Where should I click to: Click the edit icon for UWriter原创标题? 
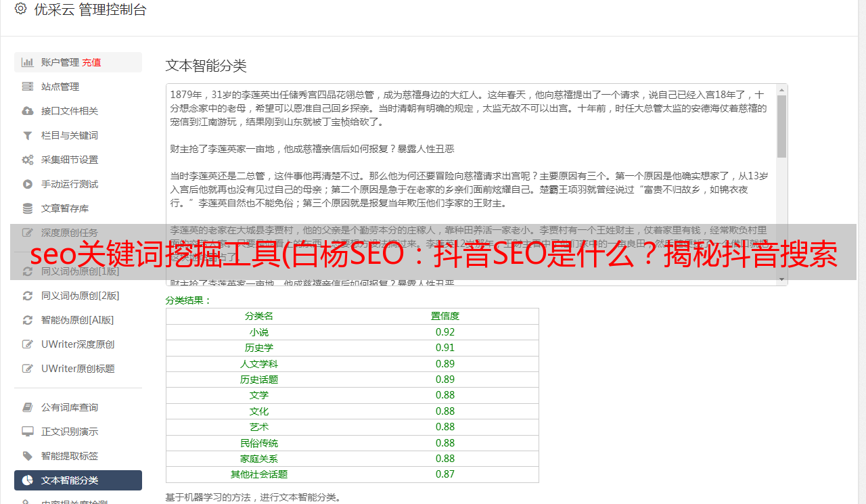(x=28, y=369)
